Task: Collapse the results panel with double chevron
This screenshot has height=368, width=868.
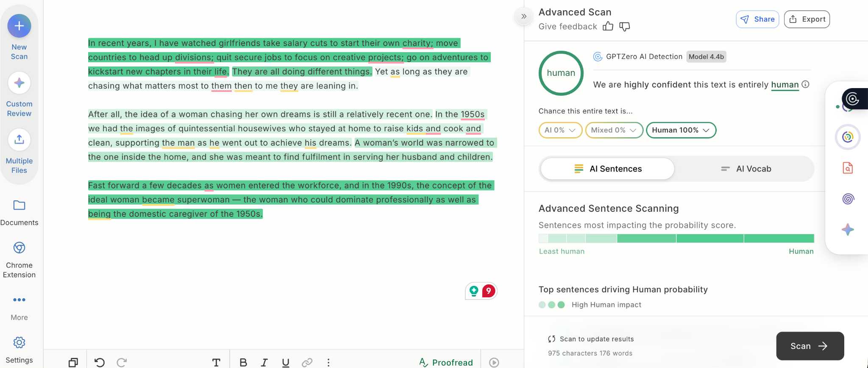Action: pos(524,17)
